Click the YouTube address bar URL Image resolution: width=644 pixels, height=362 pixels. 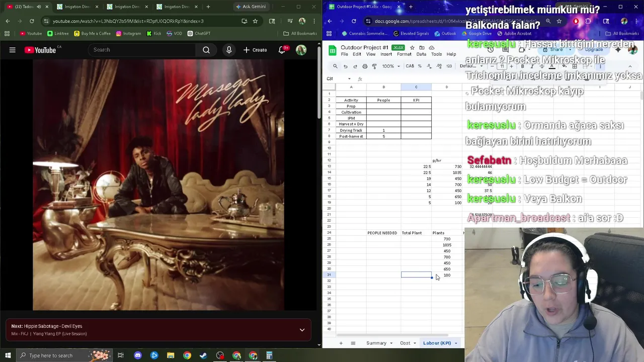[x=128, y=21]
